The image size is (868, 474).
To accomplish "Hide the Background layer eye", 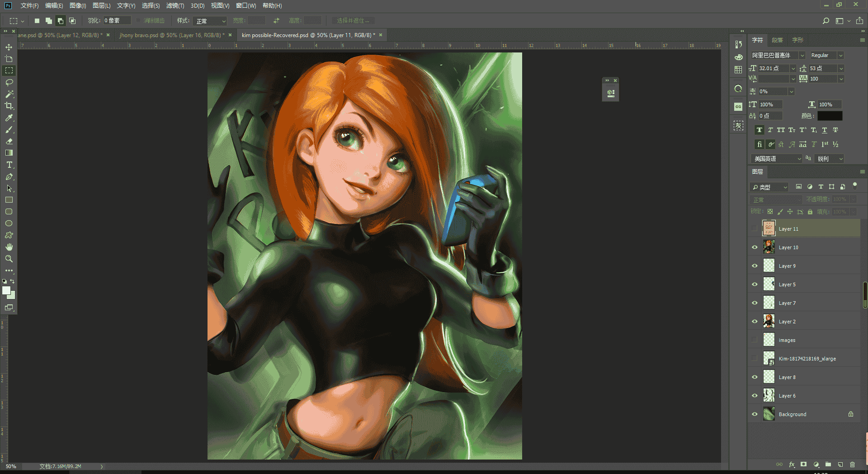I will pos(755,414).
